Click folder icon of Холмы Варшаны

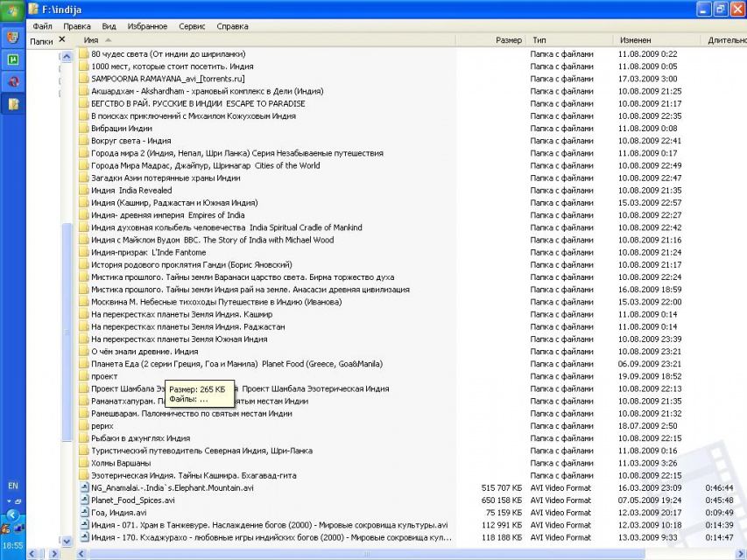pyautogui.click(x=84, y=463)
